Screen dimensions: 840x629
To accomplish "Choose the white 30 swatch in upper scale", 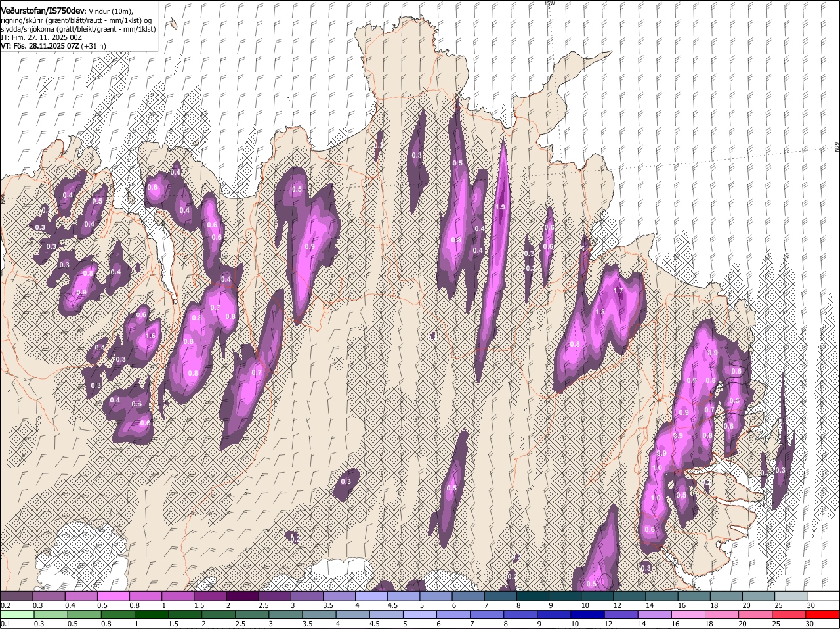I will click(x=824, y=596).
